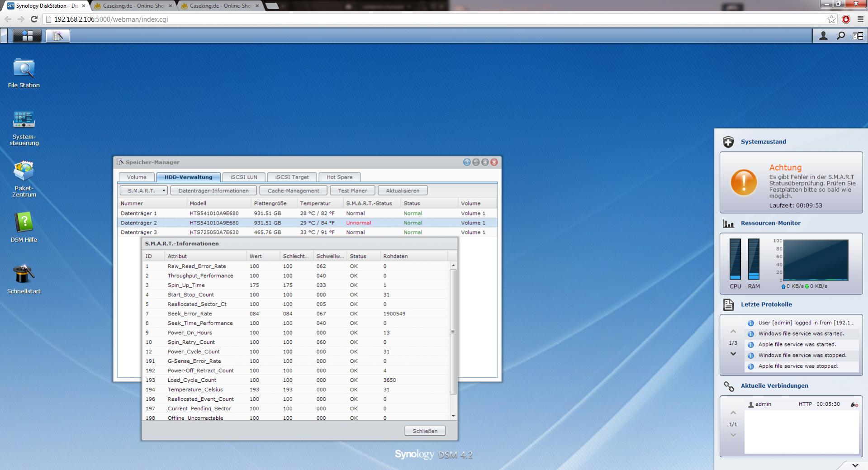Open the user options icon in DSM taskbar

pos(823,36)
